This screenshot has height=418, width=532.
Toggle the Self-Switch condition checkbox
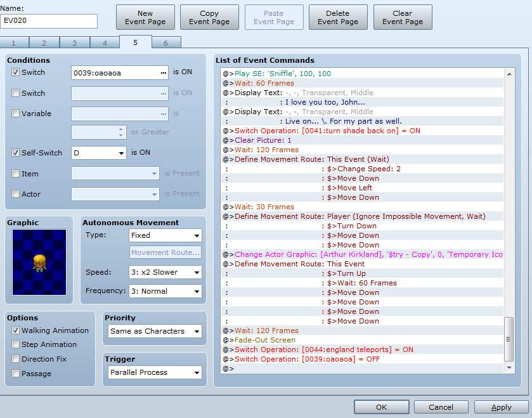[16, 153]
